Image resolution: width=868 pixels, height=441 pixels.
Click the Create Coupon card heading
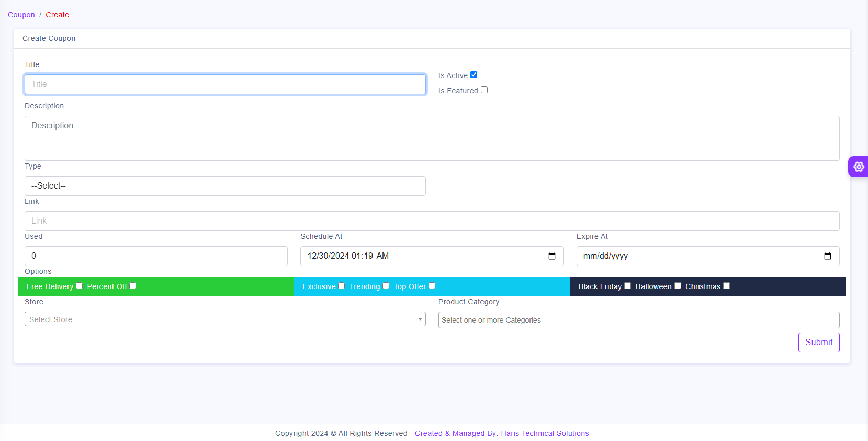click(49, 38)
